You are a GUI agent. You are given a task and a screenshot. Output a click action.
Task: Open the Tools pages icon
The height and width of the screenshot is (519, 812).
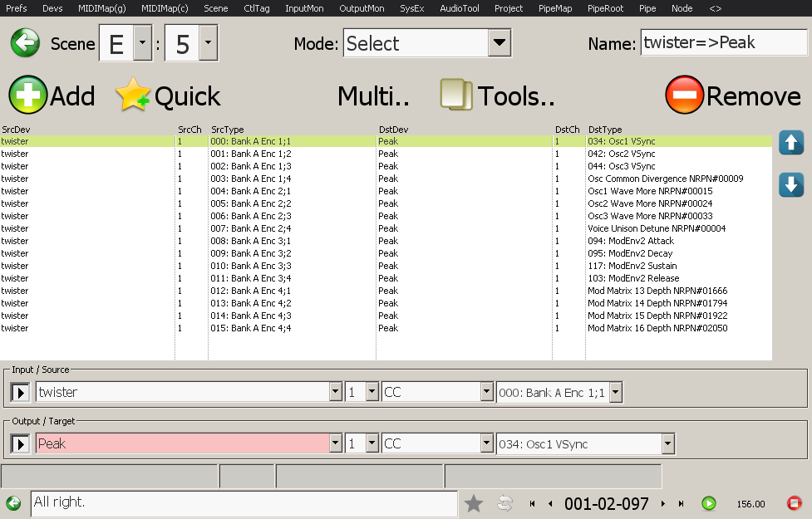tap(456, 96)
